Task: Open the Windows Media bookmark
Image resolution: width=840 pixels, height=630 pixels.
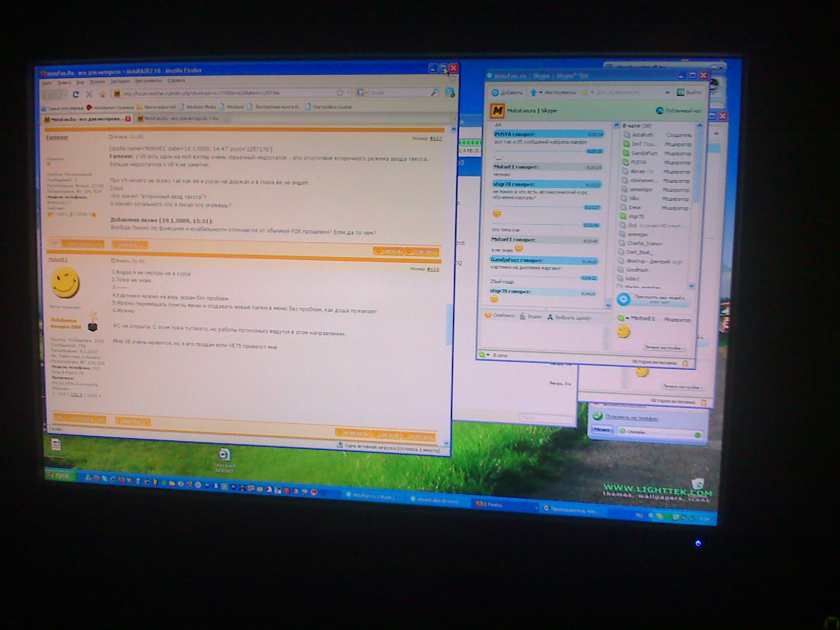Action: click(x=197, y=107)
